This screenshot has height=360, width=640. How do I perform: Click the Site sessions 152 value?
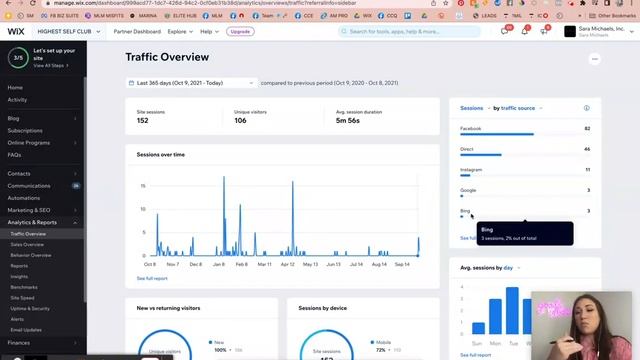click(x=142, y=121)
